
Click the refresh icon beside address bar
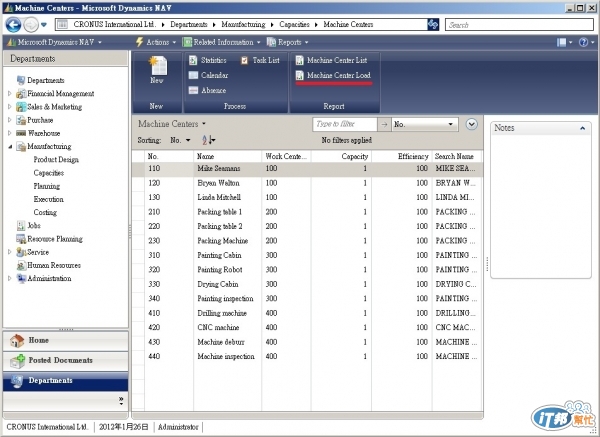pyautogui.click(x=433, y=24)
